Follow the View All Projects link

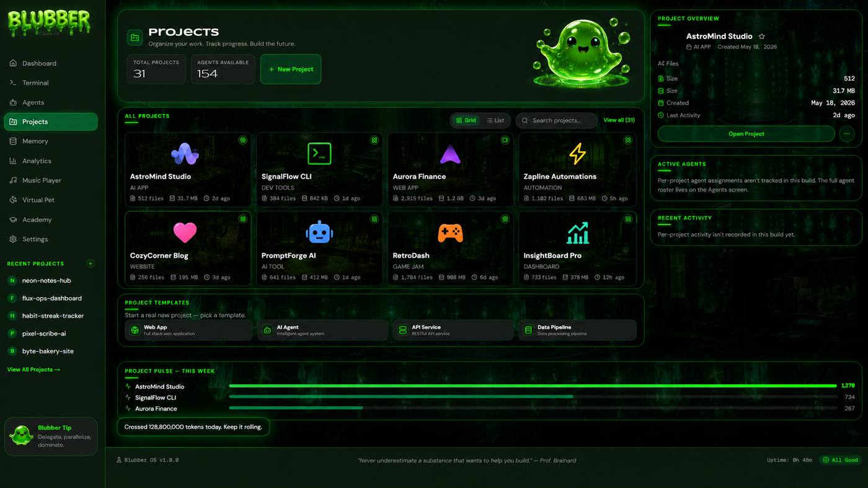tap(33, 370)
